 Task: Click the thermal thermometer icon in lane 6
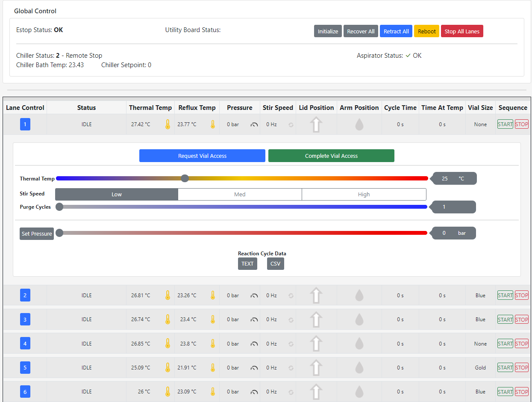click(x=168, y=391)
